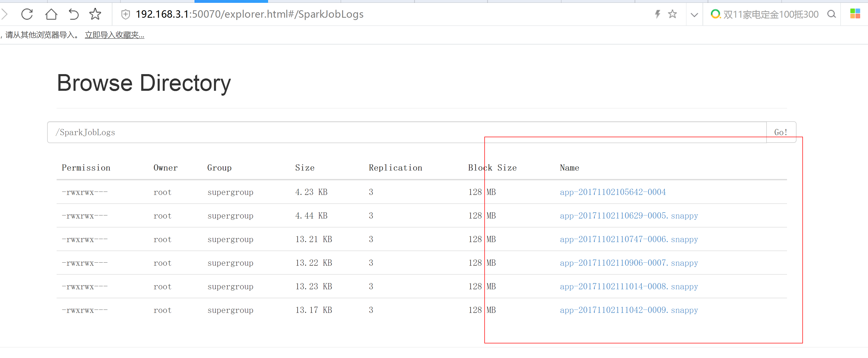868x358 pixels.
Task: Click the lightning speed mode icon
Action: (x=657, y=14)
